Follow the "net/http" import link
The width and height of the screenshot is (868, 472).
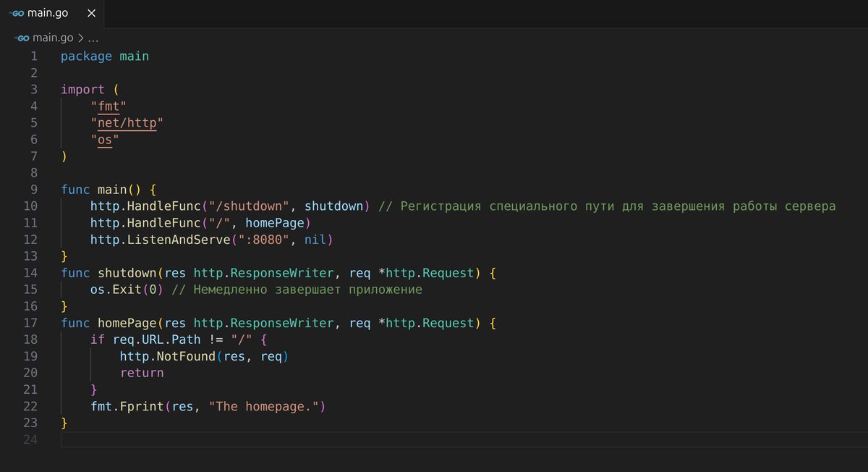(127, 123)
